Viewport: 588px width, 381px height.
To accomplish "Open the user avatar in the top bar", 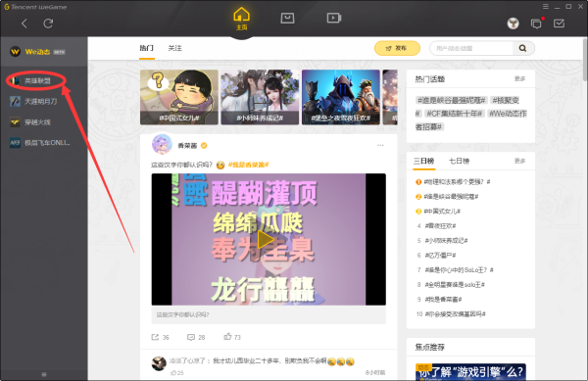I will pos(513,24).
